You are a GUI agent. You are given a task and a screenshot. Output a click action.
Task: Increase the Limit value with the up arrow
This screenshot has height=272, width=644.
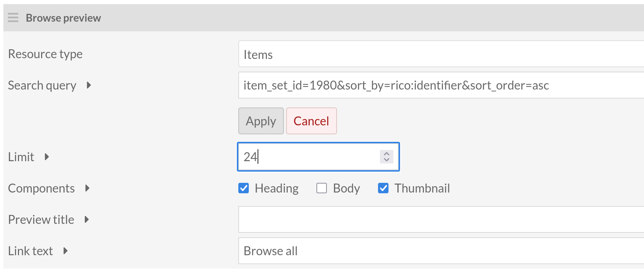click(387, 153)
